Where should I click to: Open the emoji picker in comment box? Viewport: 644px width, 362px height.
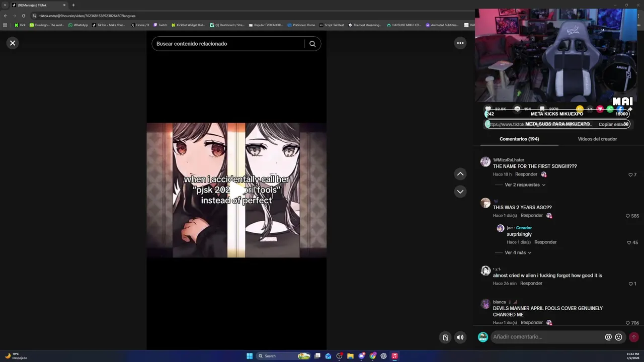619,337
